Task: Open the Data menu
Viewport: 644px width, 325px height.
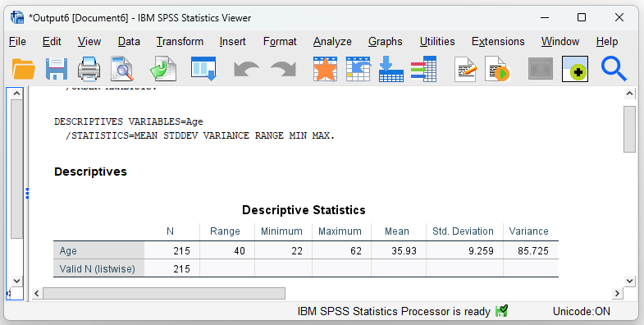Action: pyautogui.click(x=129, y=42)
